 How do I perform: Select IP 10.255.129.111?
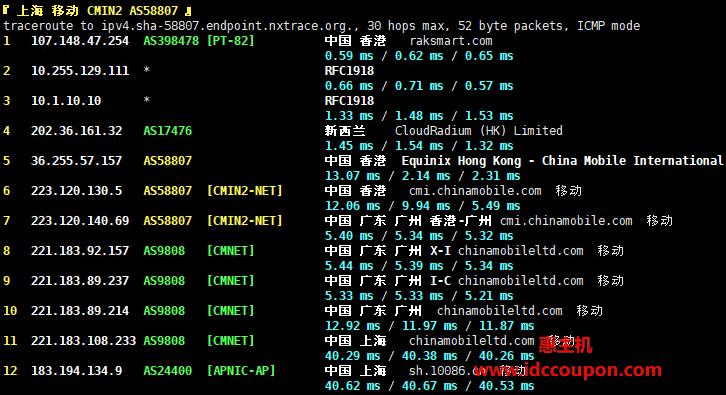(80, 71)
